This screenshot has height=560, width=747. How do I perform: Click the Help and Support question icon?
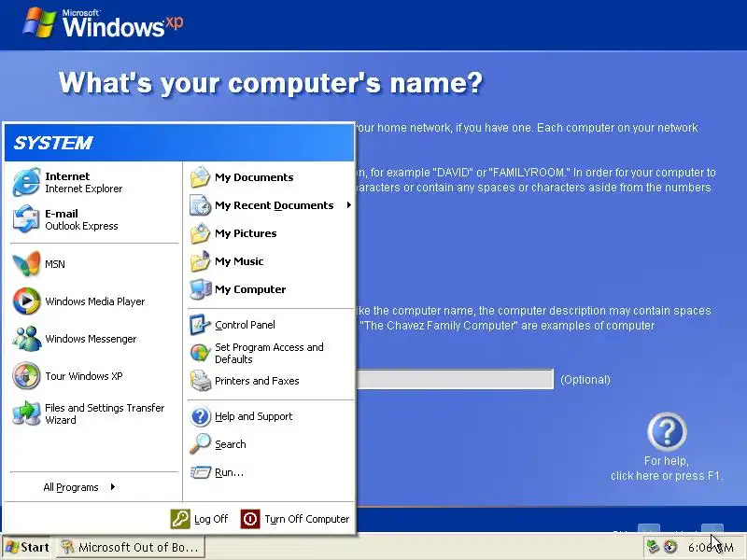coord(200,416)
